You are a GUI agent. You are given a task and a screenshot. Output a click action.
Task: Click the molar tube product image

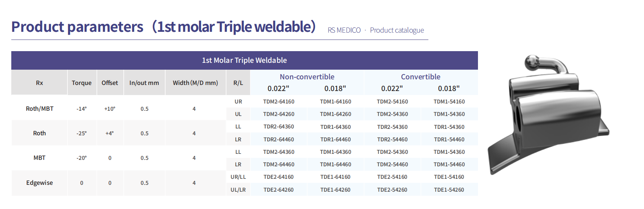click(x=548, y=114)
